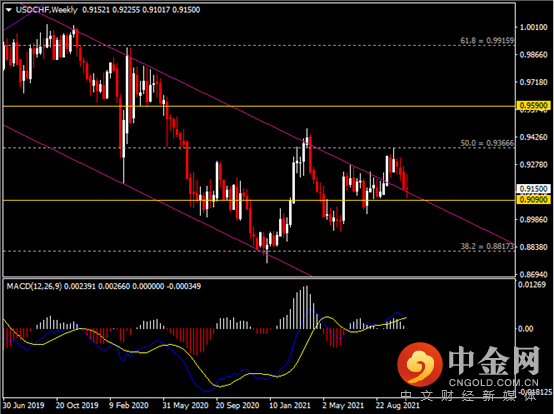Click the 0.94260 price scale value
This screenshot has width=554, height=414.
(x=534, y=137)
